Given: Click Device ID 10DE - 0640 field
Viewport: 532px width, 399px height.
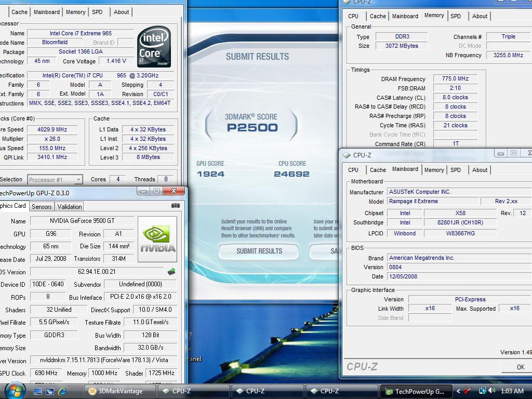Looking at the screenshot, I should pos(48,284).
